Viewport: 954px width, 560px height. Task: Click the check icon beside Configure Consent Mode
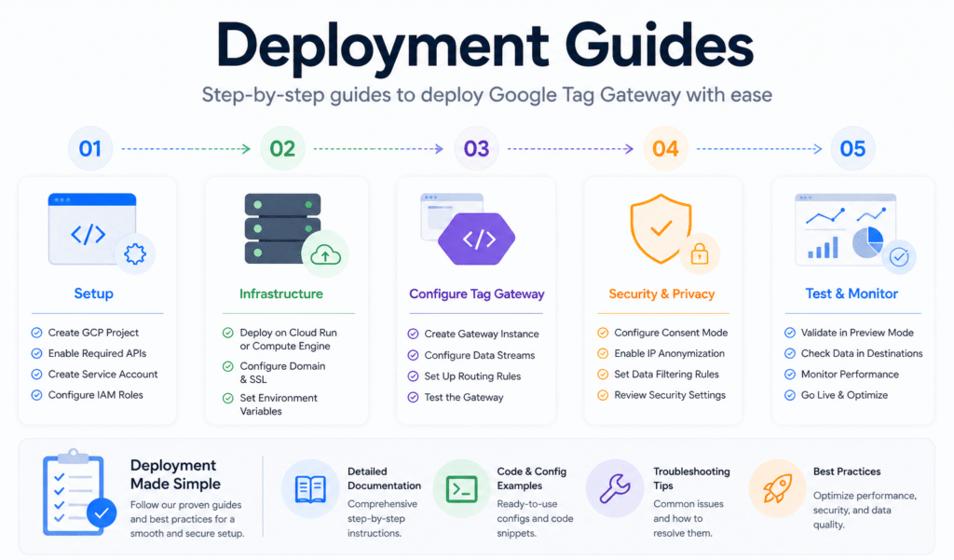603,333
